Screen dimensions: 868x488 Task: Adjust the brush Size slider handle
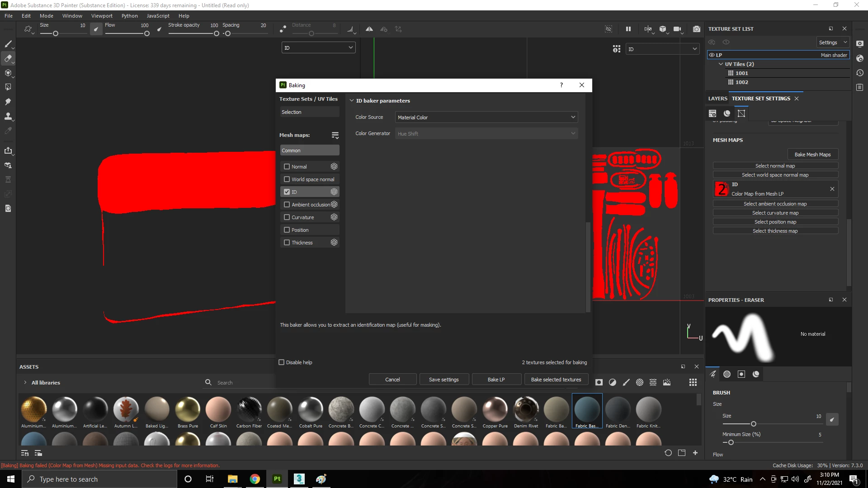point(753,424)
